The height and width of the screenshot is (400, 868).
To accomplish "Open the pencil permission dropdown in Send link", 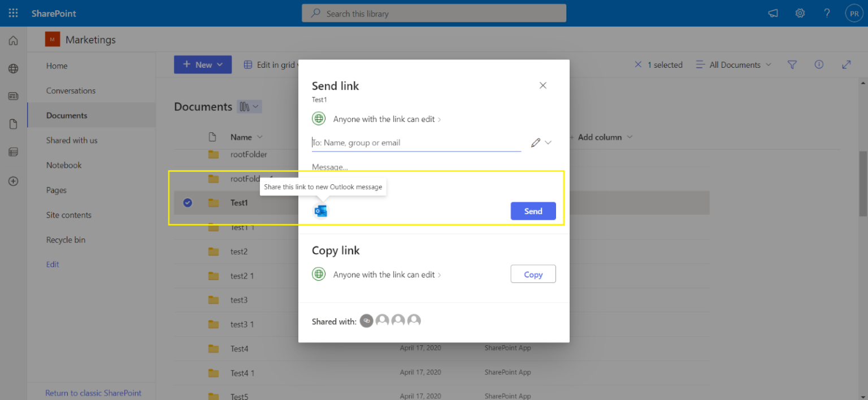I will pos(540,142).
